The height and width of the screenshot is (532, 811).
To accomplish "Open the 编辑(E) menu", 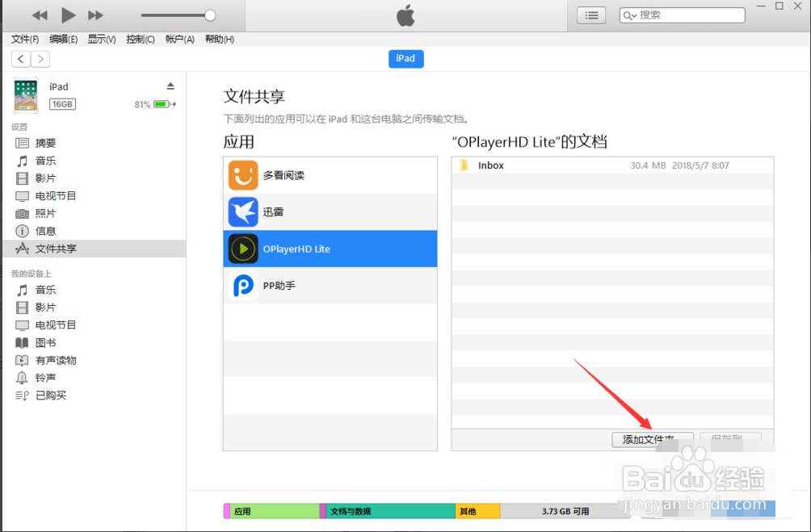I will coord(64,40).
